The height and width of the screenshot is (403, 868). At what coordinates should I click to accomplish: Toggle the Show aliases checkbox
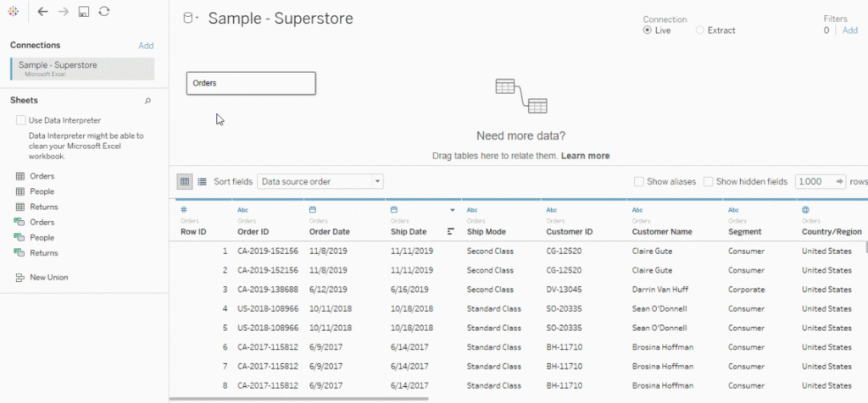point(639,181)
